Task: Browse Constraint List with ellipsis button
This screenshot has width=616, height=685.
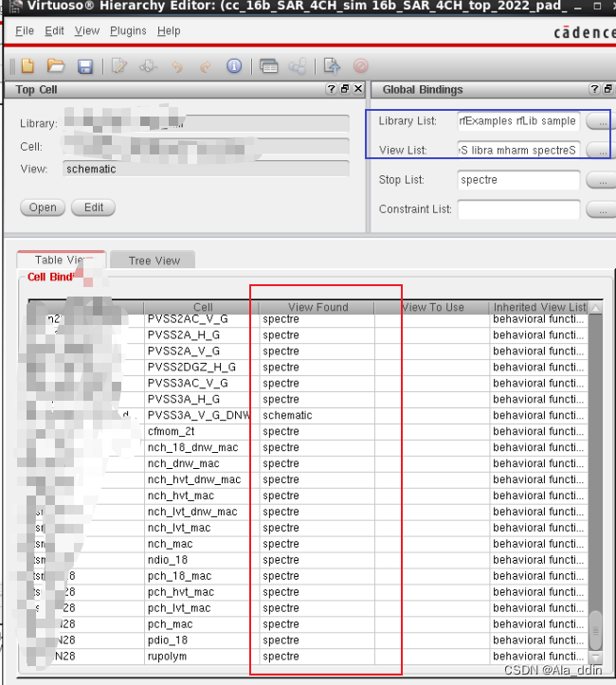Action: pos(602,209)
